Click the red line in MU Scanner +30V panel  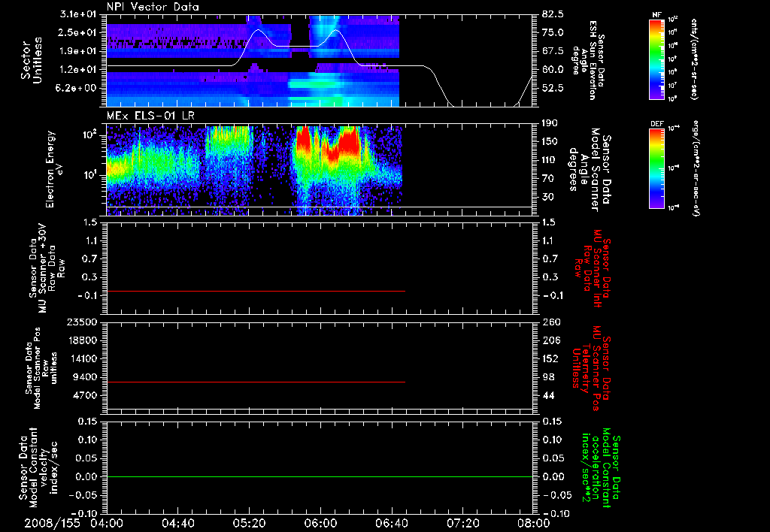[x=256, y=292]
